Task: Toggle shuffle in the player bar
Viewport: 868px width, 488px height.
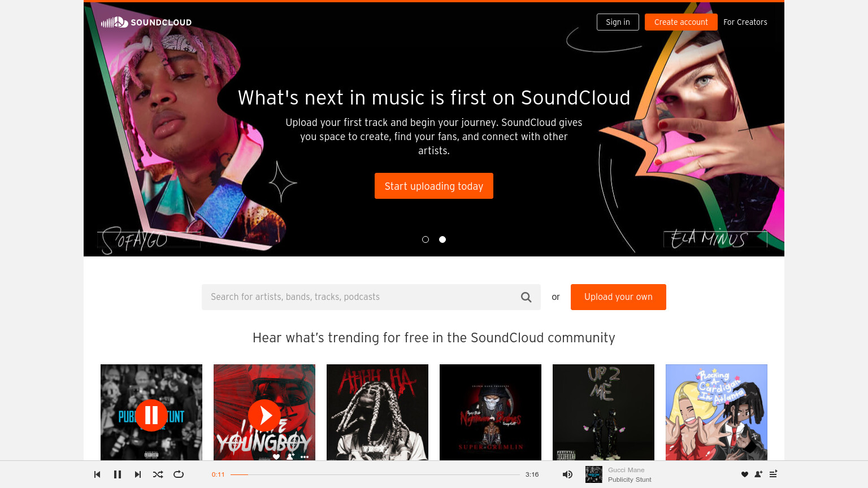Action: coord(158,474)
